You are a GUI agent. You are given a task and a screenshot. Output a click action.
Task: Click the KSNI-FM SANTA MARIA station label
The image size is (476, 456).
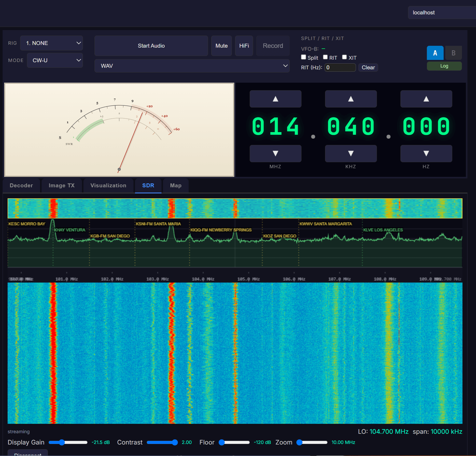tap(158, 224)
